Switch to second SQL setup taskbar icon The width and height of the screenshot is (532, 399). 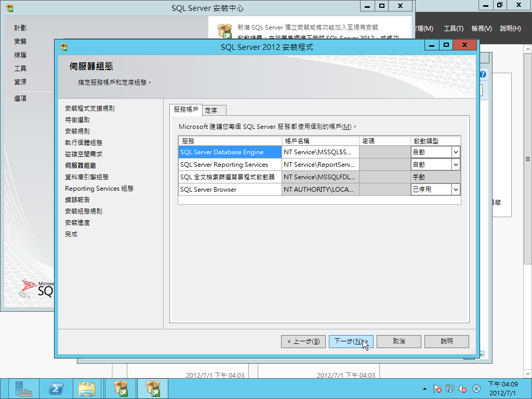coord(153,389)
